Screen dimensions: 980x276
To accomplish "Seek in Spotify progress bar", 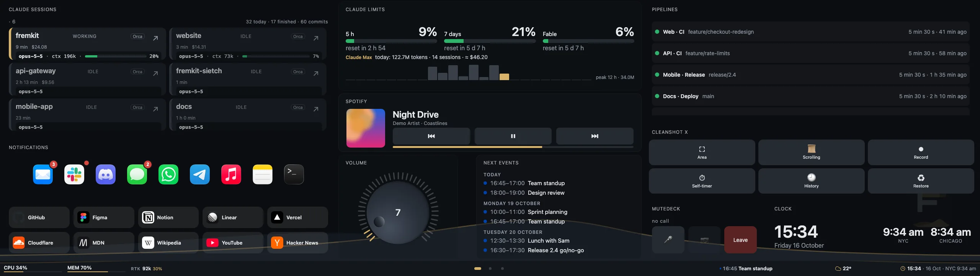I will tap(513, 147).
